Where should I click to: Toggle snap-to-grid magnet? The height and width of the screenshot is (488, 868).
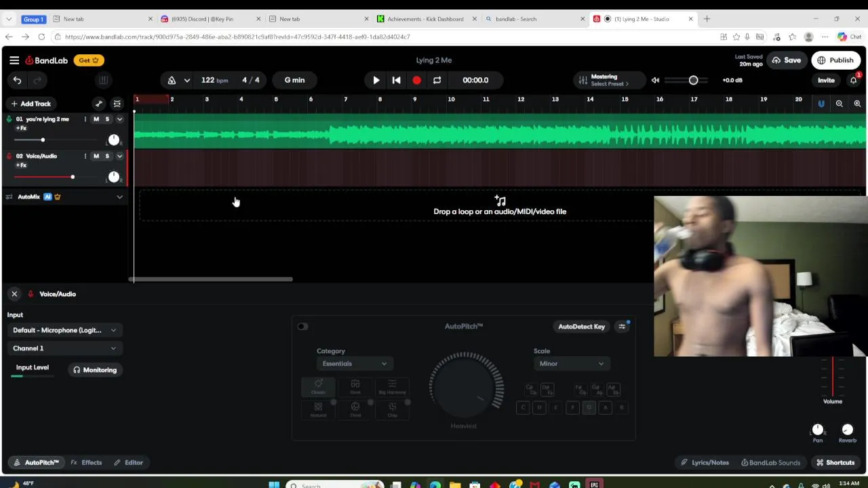821,104
